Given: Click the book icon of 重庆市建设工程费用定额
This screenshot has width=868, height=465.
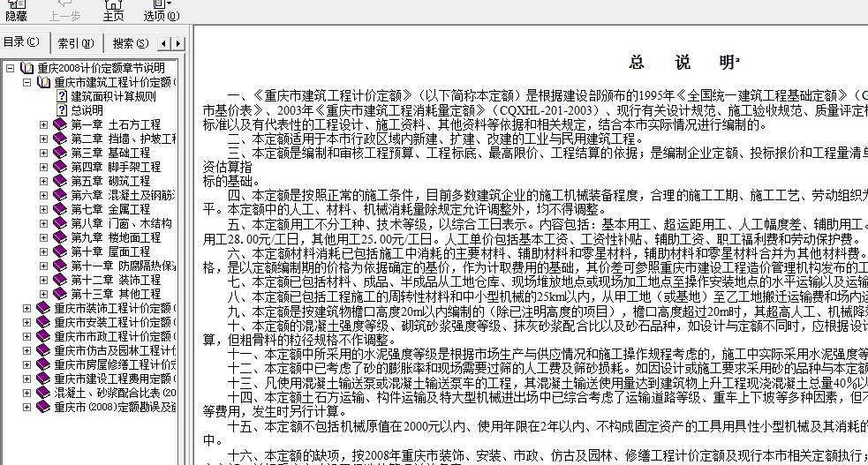Looking at the screenshot, I should click(x=43, y=379).
